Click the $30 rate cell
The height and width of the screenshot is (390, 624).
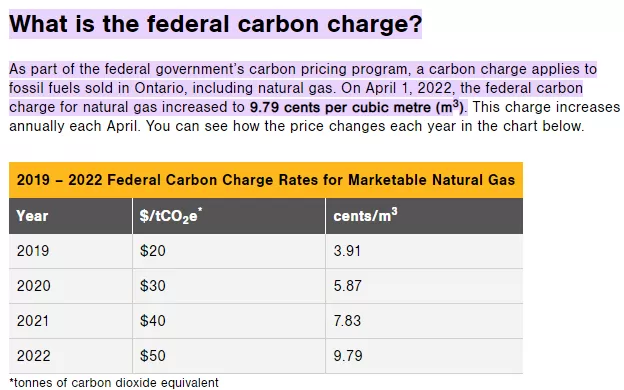[x=229, y=286]
